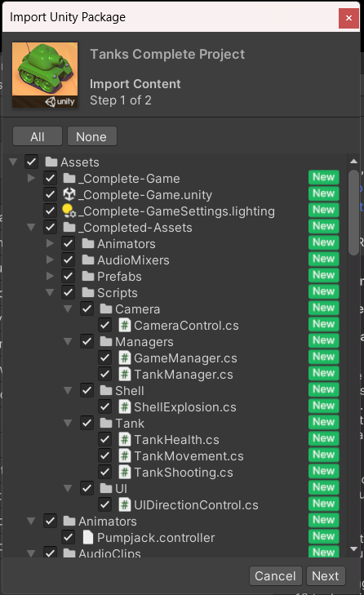Expand the Prefabs folder
The image size is (364, 595).
click(50, 276)
